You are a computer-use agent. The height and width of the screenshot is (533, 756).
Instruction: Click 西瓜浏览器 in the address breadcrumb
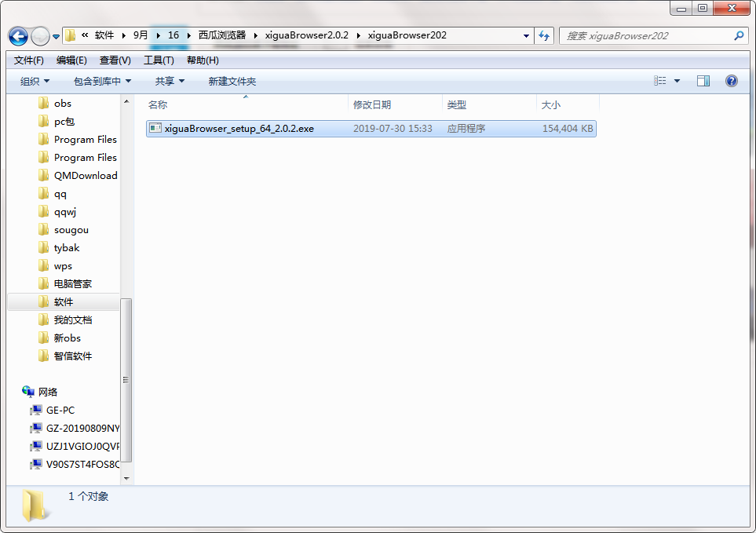pyautogui.click(x=221, y=35)
